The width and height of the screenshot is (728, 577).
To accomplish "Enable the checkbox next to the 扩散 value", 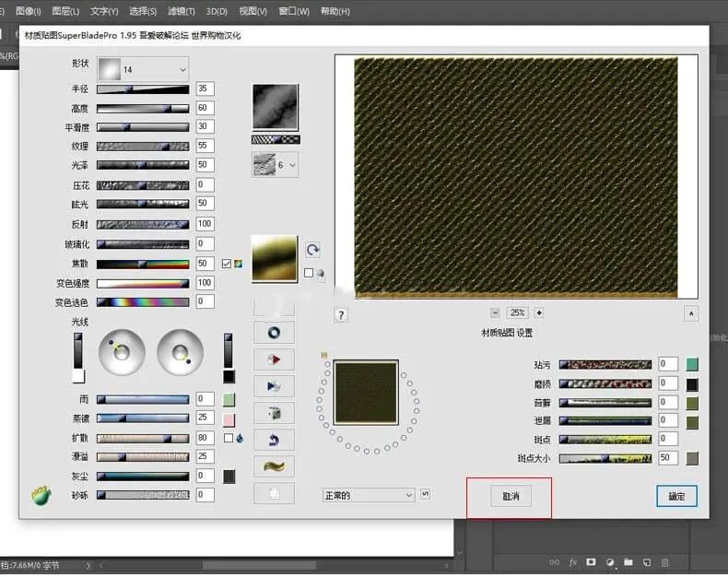I will pos(228,438).
